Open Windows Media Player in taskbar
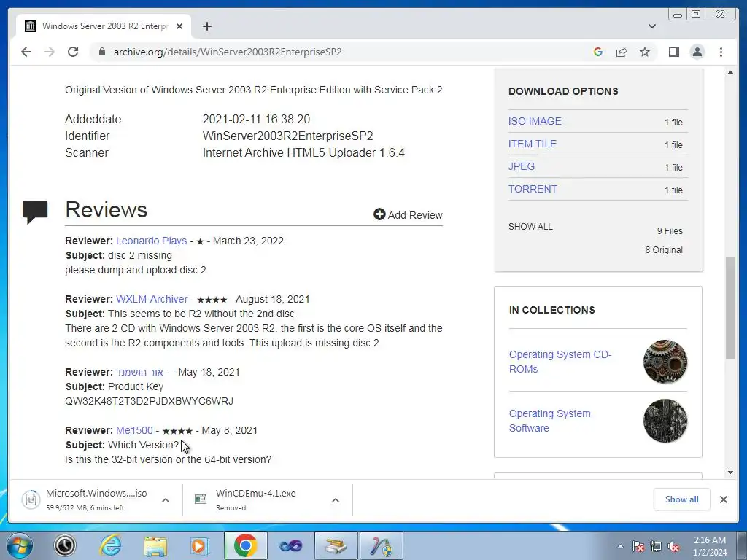747x560 pixels. click(x=200, y=545)
